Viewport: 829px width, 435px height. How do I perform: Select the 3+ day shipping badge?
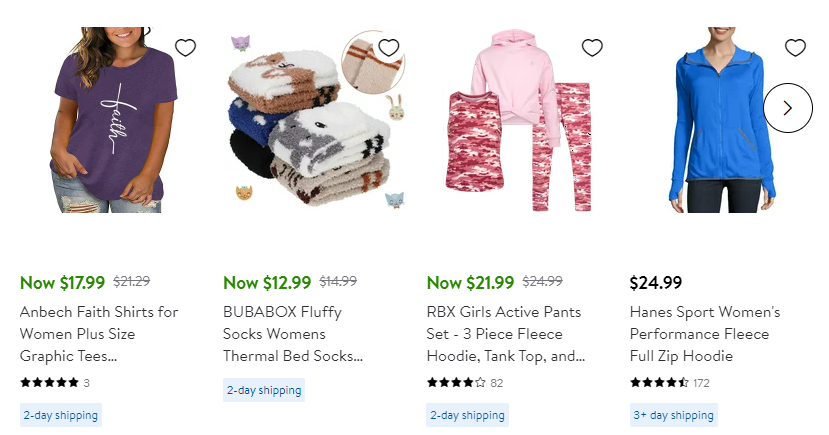click(673, 415)
